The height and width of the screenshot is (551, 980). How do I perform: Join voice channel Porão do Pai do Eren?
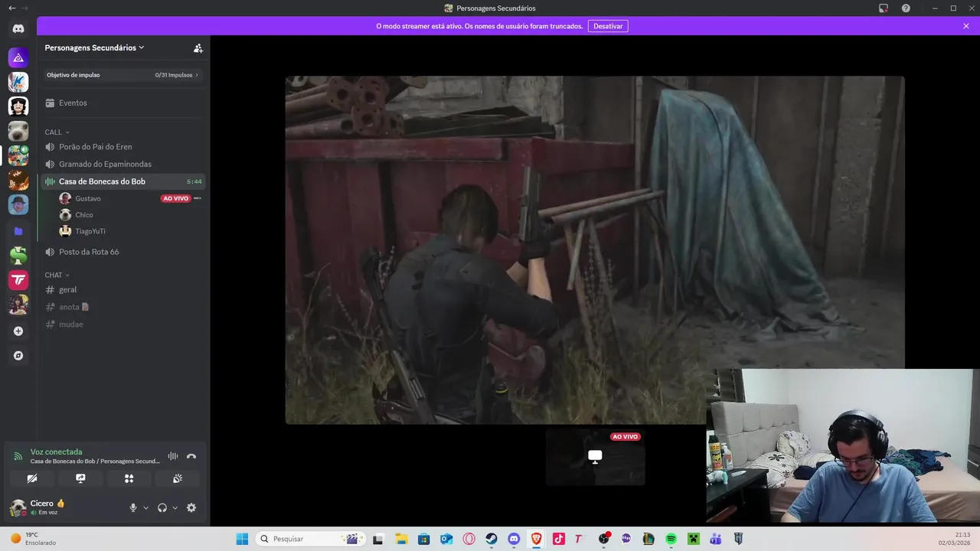pos(122,147)
